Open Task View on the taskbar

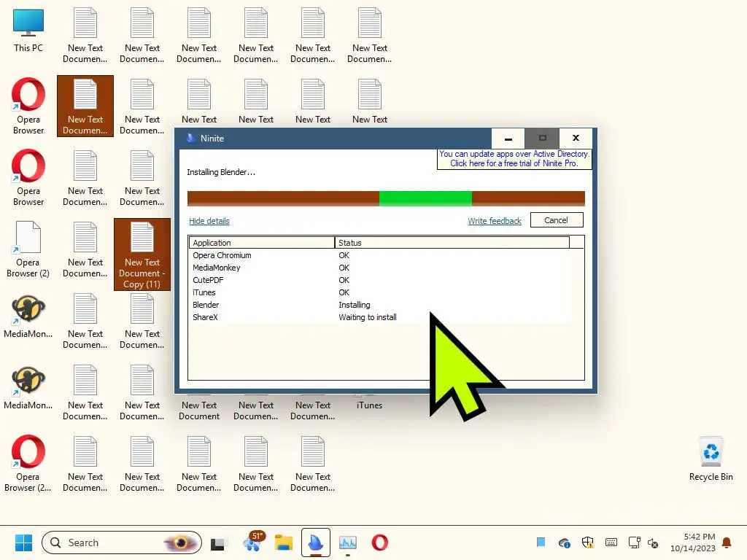[x=217, y=542]
